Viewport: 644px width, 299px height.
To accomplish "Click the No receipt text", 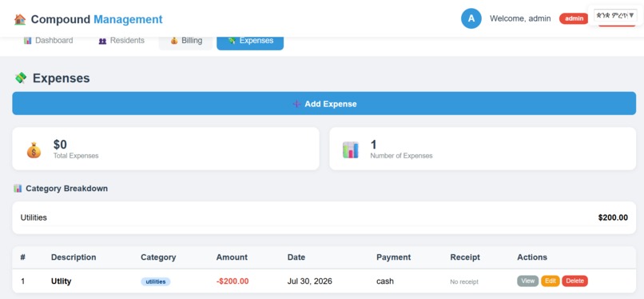I will (x=464, y=281).
